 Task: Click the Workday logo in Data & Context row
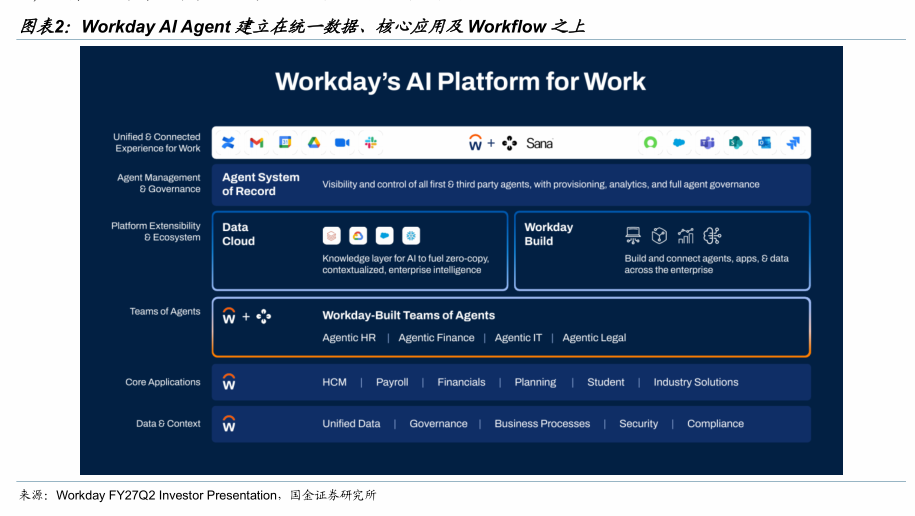coord(229,424)
